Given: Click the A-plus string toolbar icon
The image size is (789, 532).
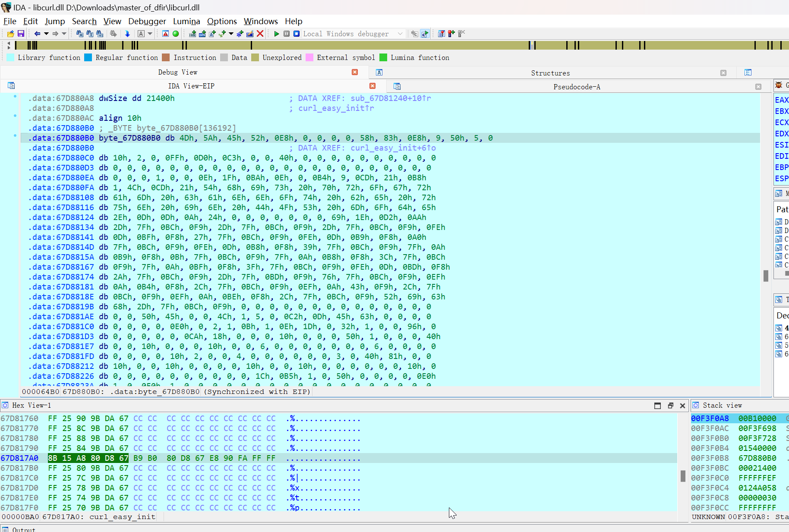Looking at the screenshot, I should [x=212, y=34].
